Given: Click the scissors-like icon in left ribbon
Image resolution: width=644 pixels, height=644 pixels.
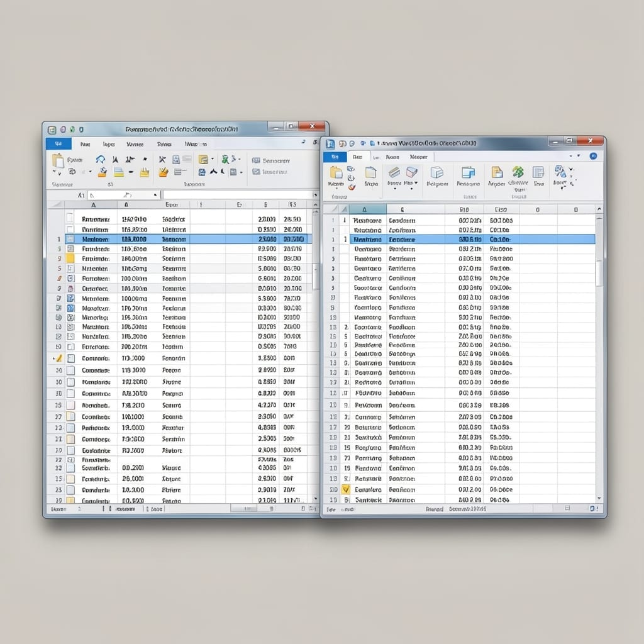Looking at the screenshot, I should [x=163, y=159].
